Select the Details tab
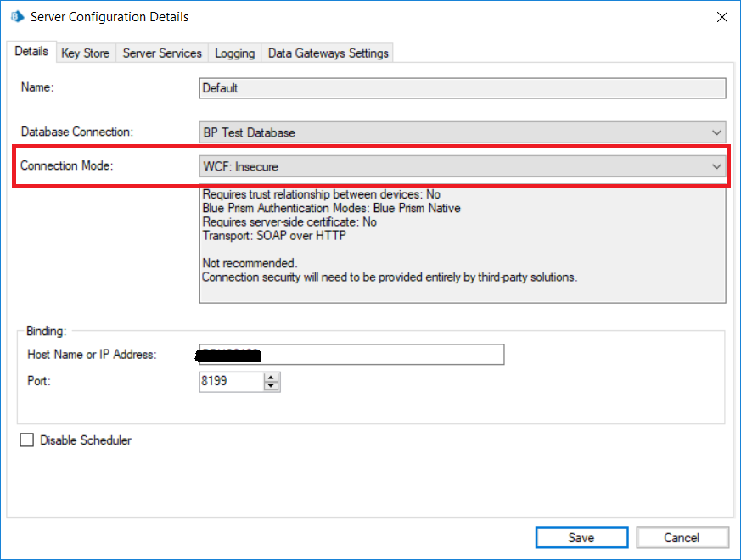The image size is (741, 560). click(31, 52)
